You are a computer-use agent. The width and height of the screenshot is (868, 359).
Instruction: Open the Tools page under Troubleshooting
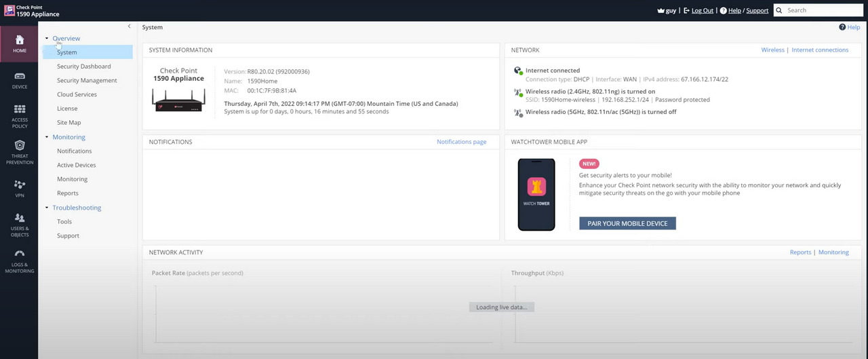click(x=64, y=221)
